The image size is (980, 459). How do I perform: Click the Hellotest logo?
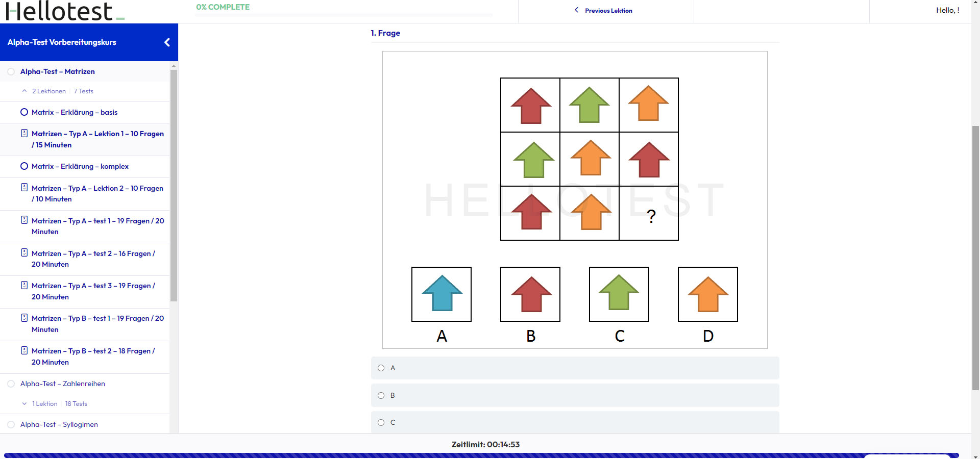pos(65,11)
